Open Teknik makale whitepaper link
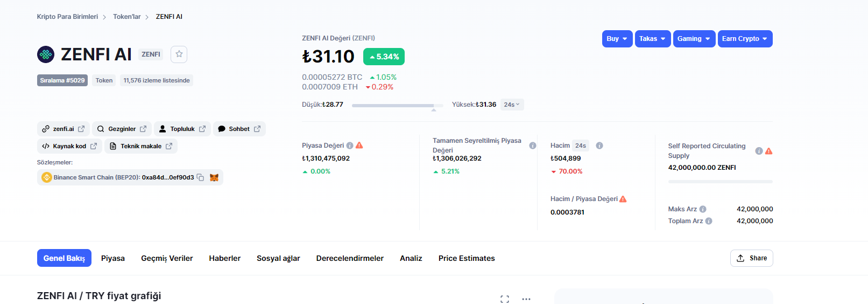Image resolution: width=868 pixels, height=304 pixels. click(141, 146)
